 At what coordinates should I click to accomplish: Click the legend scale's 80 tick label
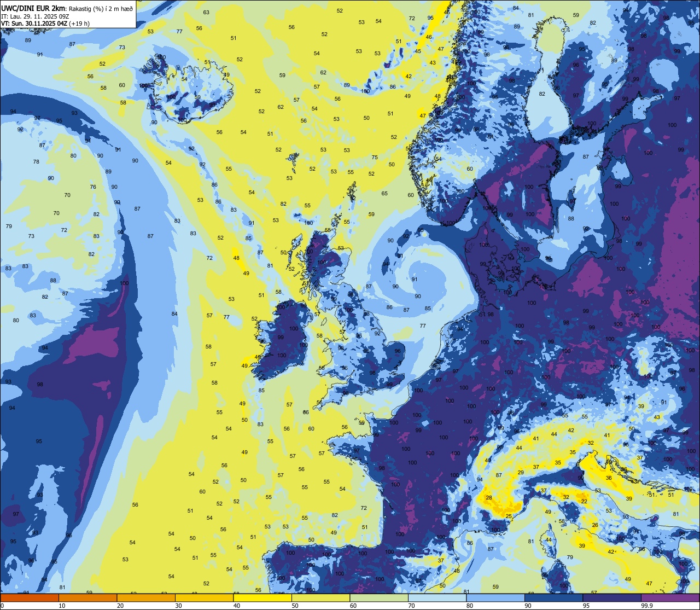(x=470, y=606)
